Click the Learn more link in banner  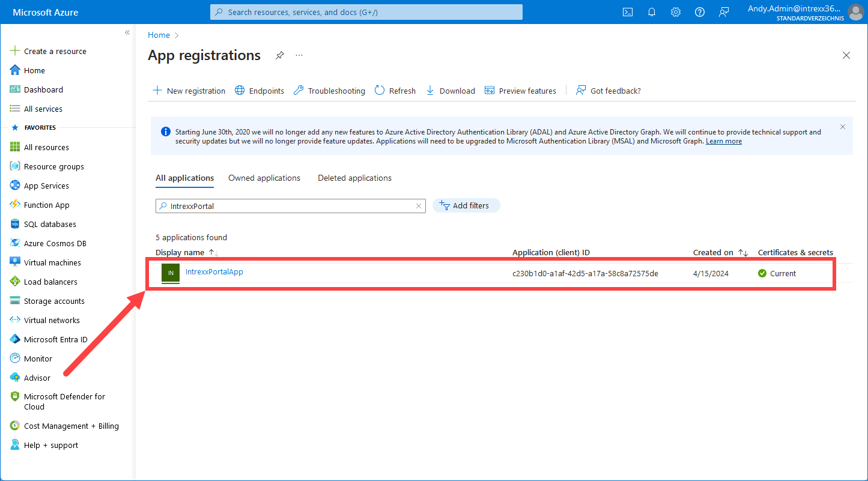pyautogui.click(x=724, y=141)
